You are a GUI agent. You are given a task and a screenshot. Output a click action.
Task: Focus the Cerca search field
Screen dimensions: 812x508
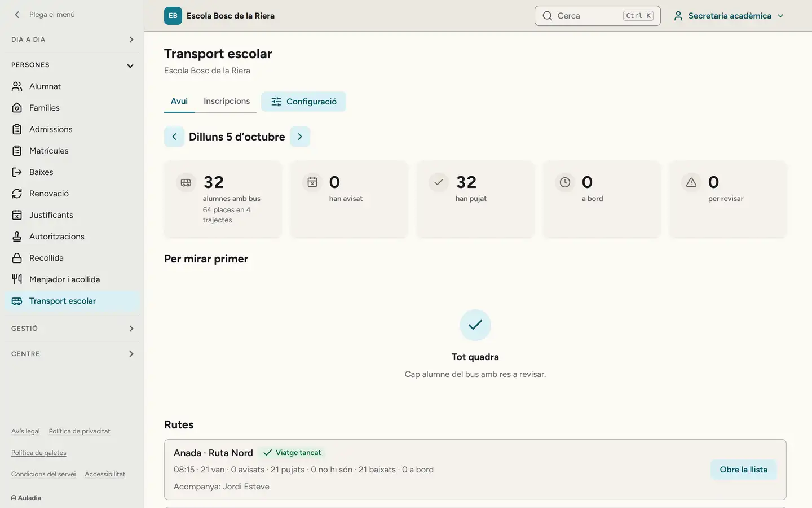(598, 16)
